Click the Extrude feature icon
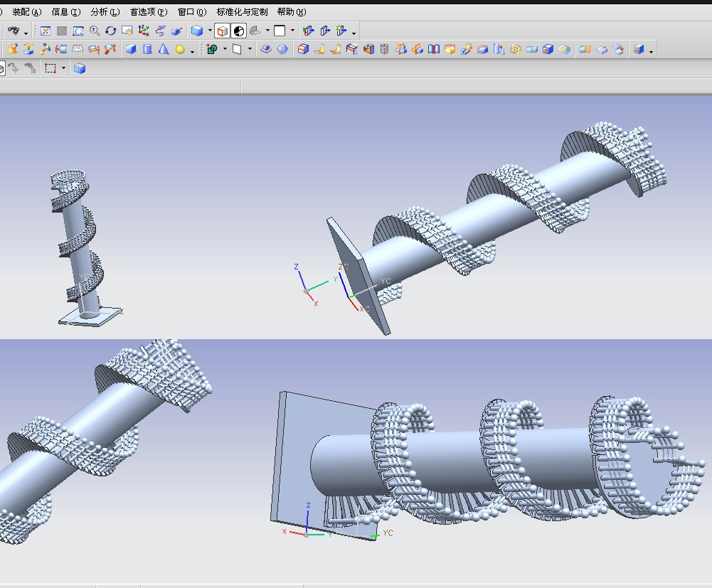The width and height of the screenshot is (712, 588). click(x=12, y=49)
